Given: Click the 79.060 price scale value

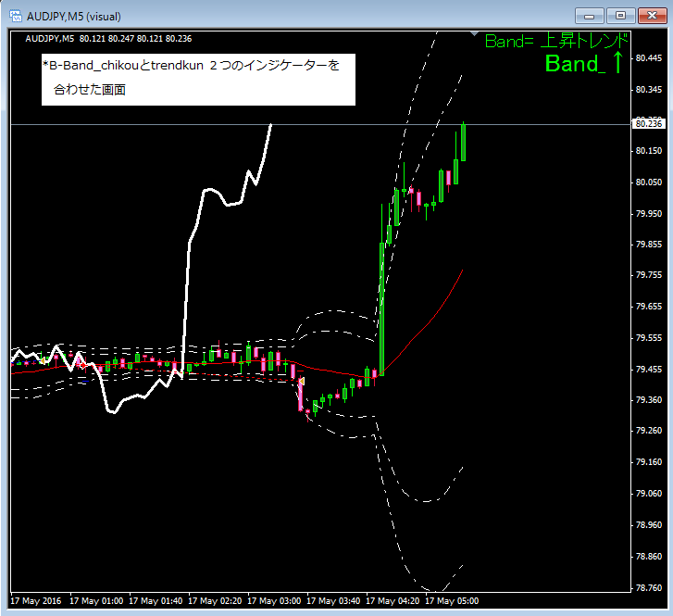Looking at the screenshot, I should coord(649,493).
